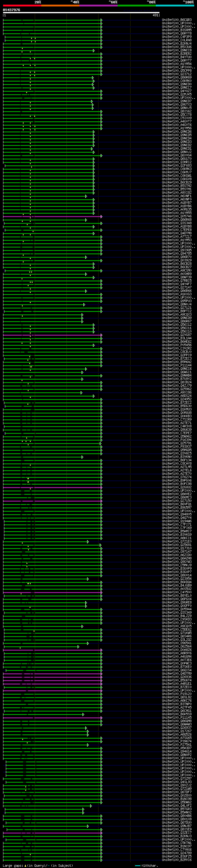Select hit label UniRef100_P05456
The width and height of the screenshot is (197, 868).
[177, 345]
